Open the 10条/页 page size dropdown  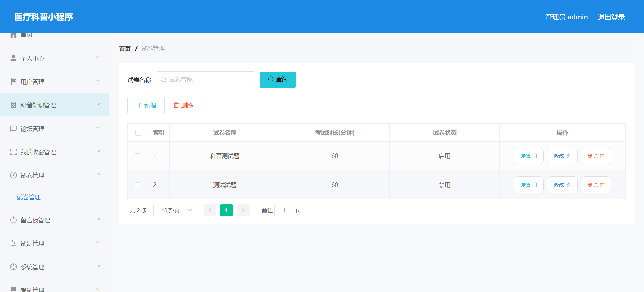point(174,210)
